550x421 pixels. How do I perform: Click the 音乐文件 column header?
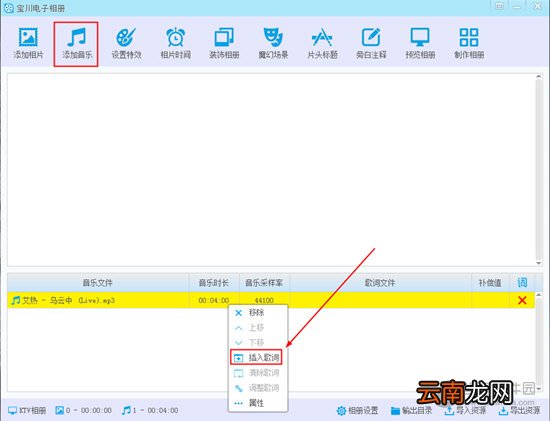[98, 282]
